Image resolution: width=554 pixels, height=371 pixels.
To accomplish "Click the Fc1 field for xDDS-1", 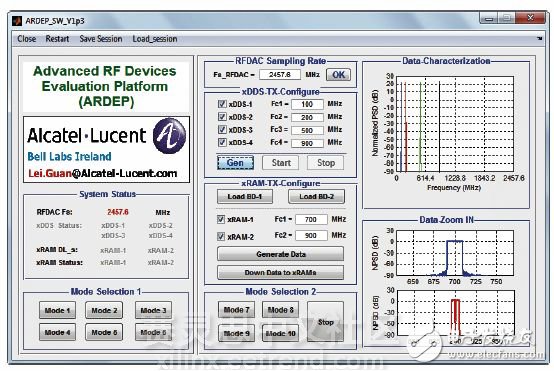I will tap(307, 104).
